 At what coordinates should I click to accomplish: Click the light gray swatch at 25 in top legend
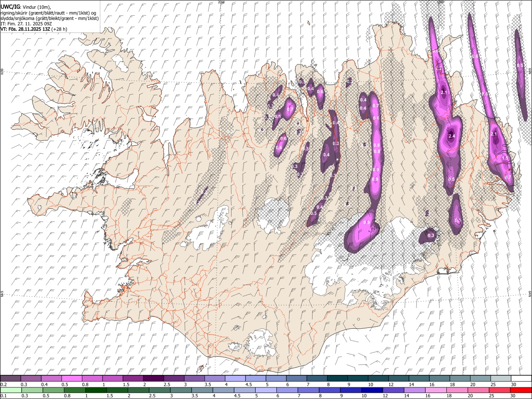click(x=500, y=379)
